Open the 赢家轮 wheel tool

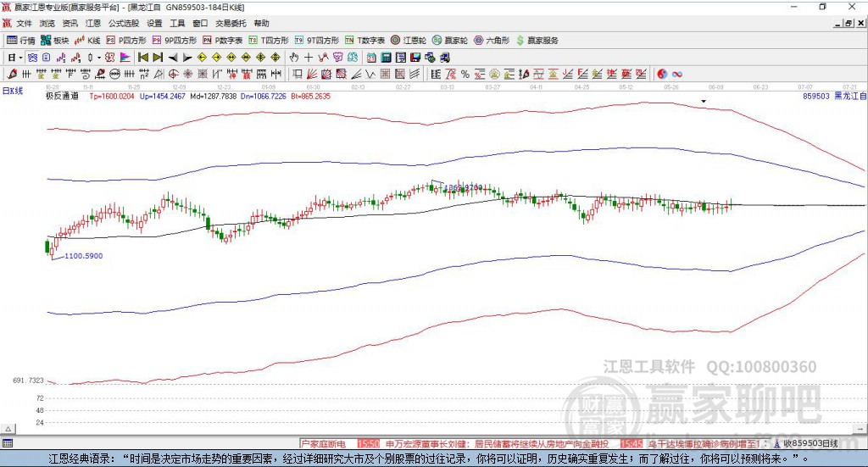(x=450, y=41)
